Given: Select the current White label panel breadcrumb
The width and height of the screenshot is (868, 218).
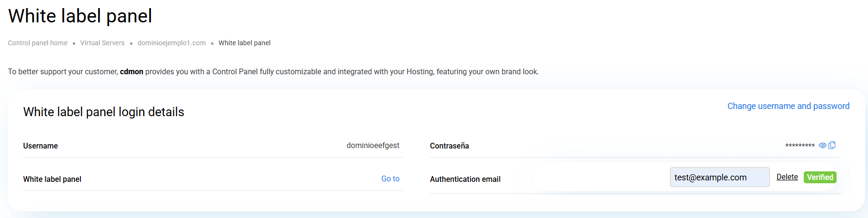Looking at the screenshot, I should click(x=244, y=43).
